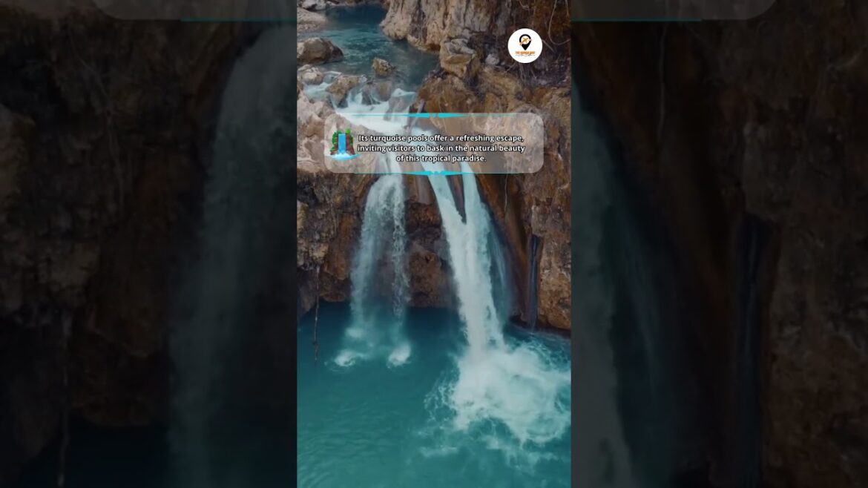
Task: Click the waterfall emoji in the caption
Action: 342,144
